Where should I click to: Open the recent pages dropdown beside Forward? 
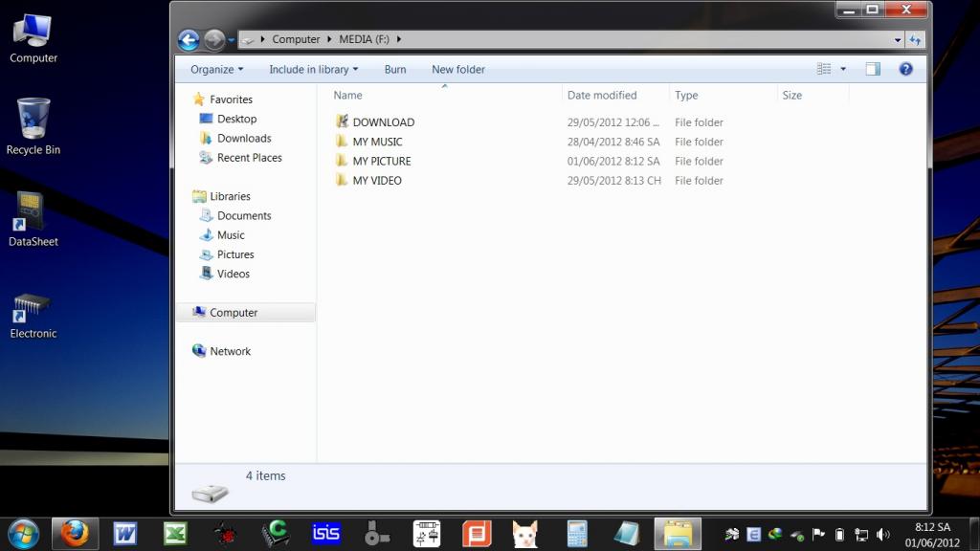pyautogui.click(x=232, y=40)
